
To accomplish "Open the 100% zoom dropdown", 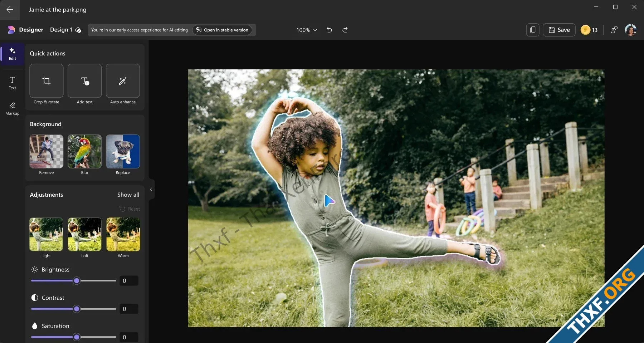I will point(307,30).
